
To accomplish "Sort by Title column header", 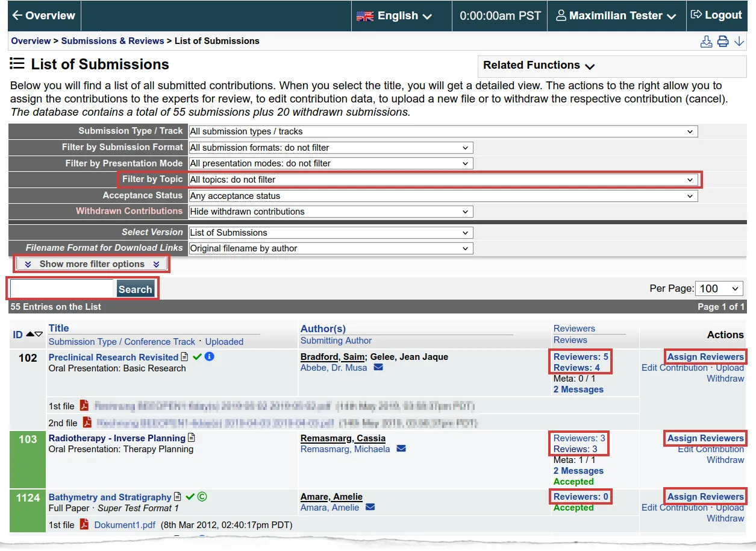I will pyautogui.click(x=58, y=328).
